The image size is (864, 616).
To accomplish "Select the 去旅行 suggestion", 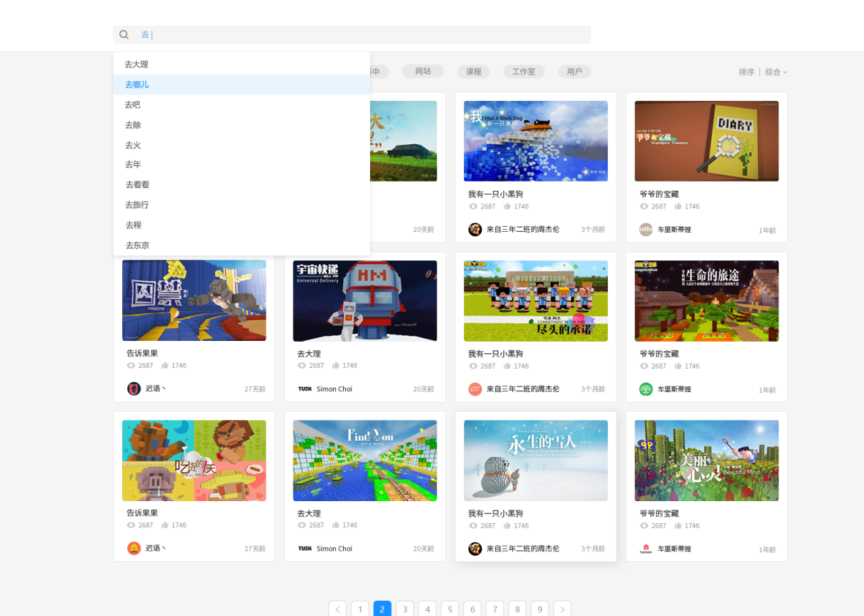I will click(241, 204).
